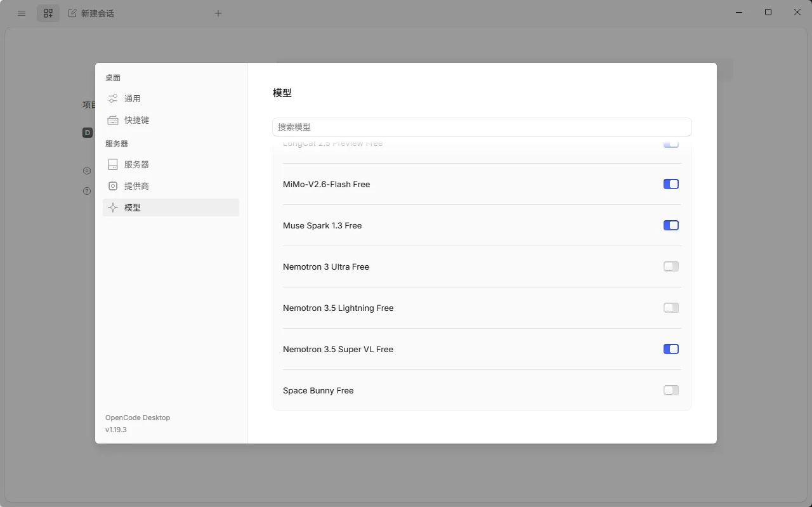The image size is (812, 507).
Task: Click the 服务器 server icon in sidebar
Action: point(113,164)
